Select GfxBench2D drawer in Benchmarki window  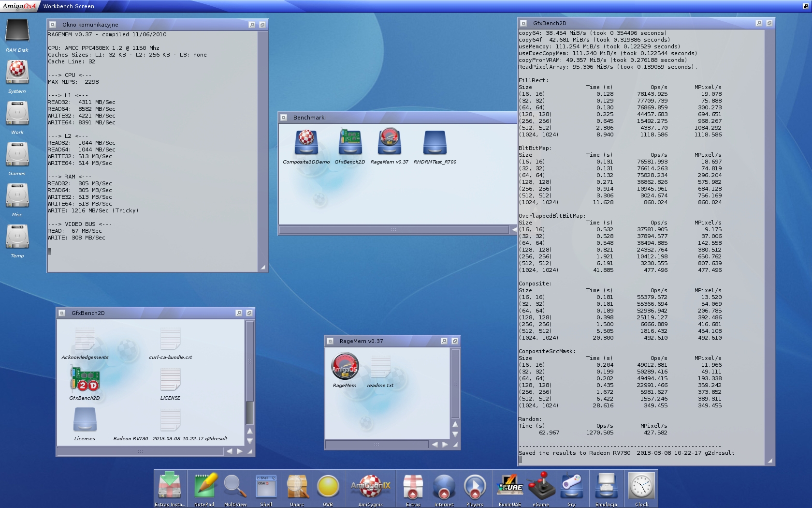350,142
